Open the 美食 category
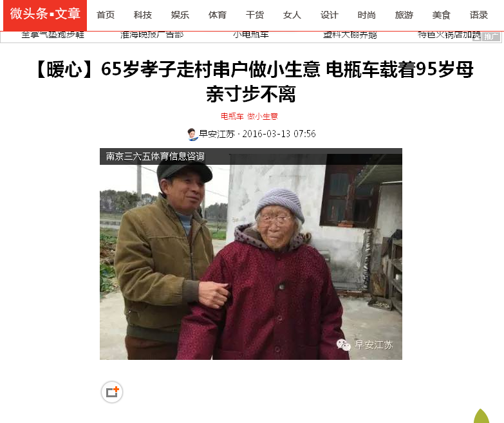This screenshot has height=423, width=504. (x=441, y=15)
